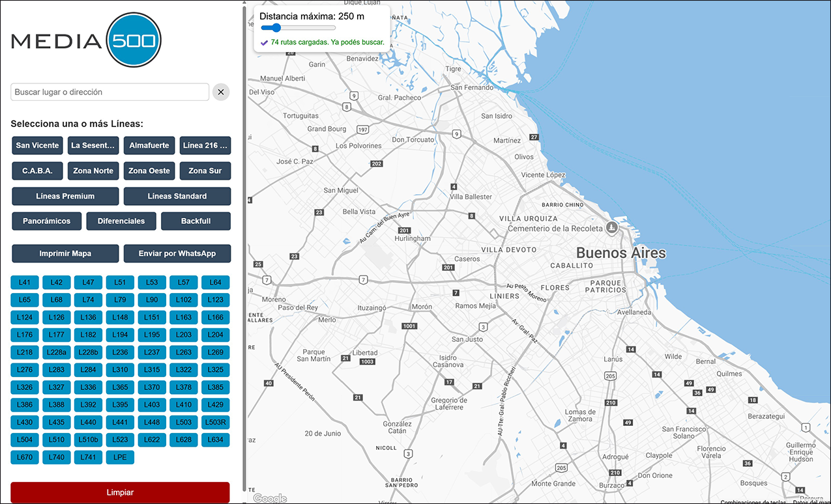This screenshot has width=831, height=504.
Task: Adjust the Distancia máxima slider
Action: [298, 28]
